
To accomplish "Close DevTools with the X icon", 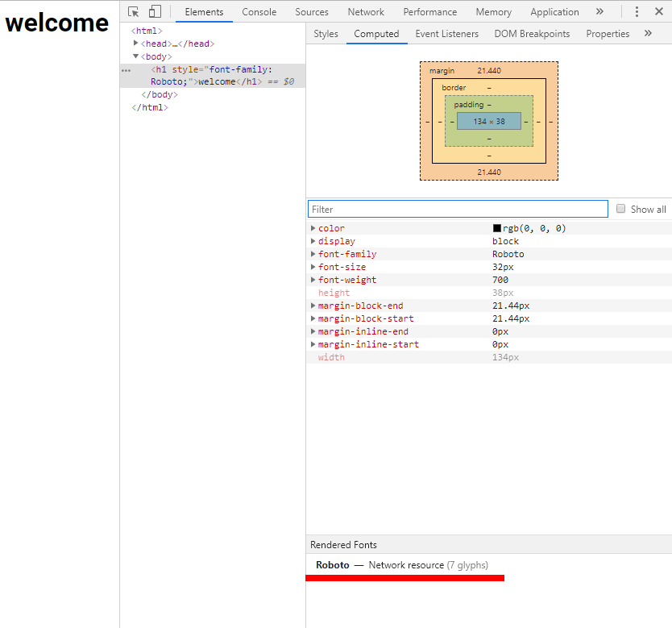I will tap(659, 12).
